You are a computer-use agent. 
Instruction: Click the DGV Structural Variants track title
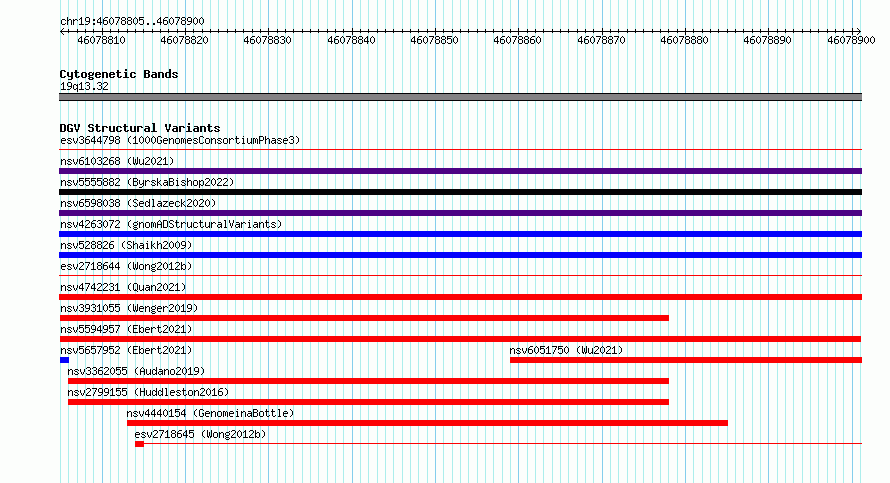(x=140, y=128)
